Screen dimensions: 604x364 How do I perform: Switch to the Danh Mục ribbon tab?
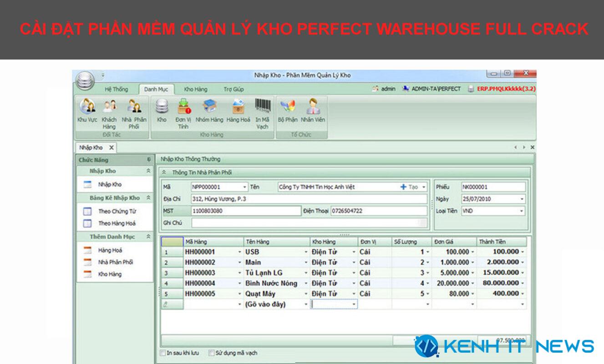click(x=156, y=89)
